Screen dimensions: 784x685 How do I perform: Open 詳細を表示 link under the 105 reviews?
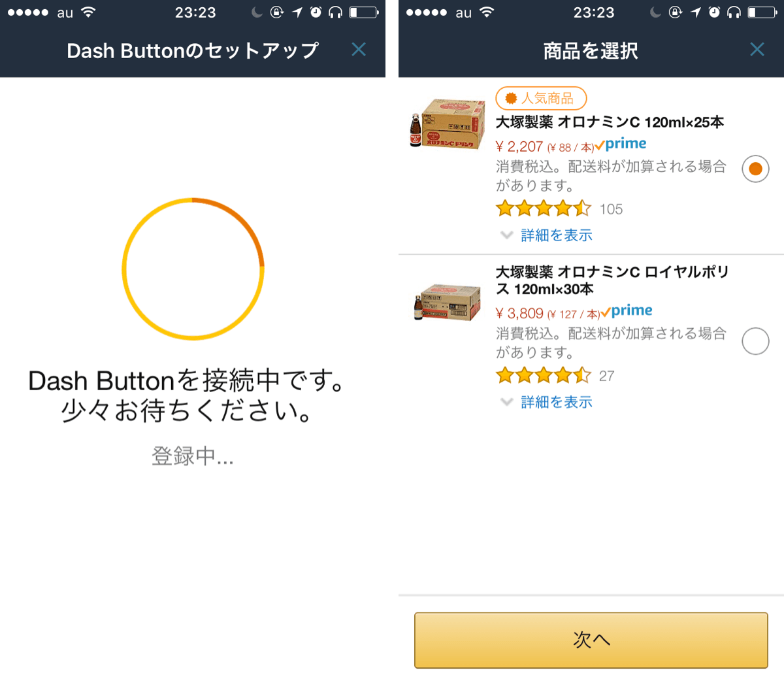pyautogui.click(x=557, y=235)
